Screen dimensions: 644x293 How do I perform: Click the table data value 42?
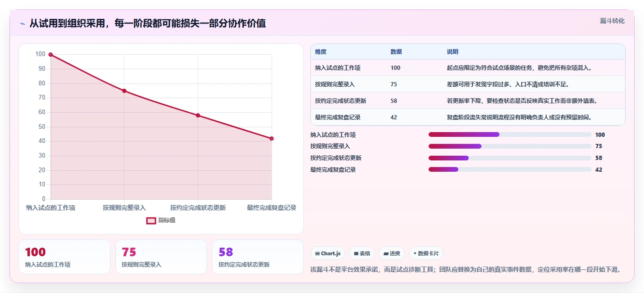point(394,117)
